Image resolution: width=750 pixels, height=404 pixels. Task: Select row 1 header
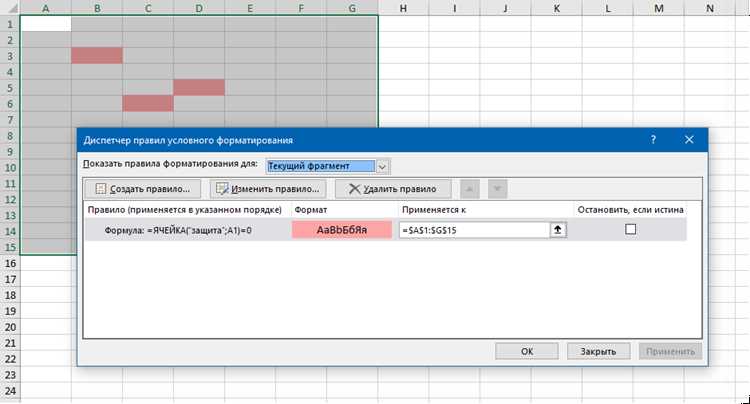click(10, 24)
